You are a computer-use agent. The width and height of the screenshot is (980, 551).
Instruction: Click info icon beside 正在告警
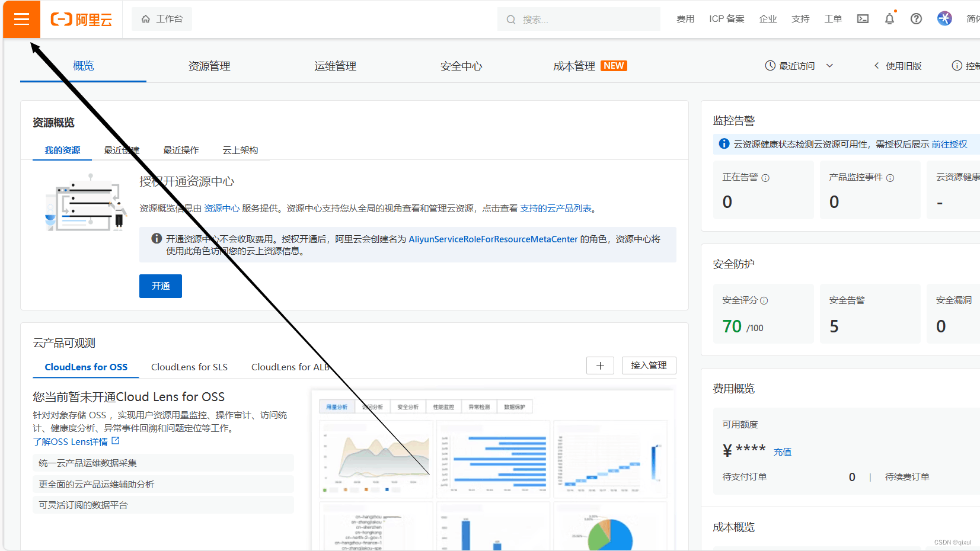765,178
